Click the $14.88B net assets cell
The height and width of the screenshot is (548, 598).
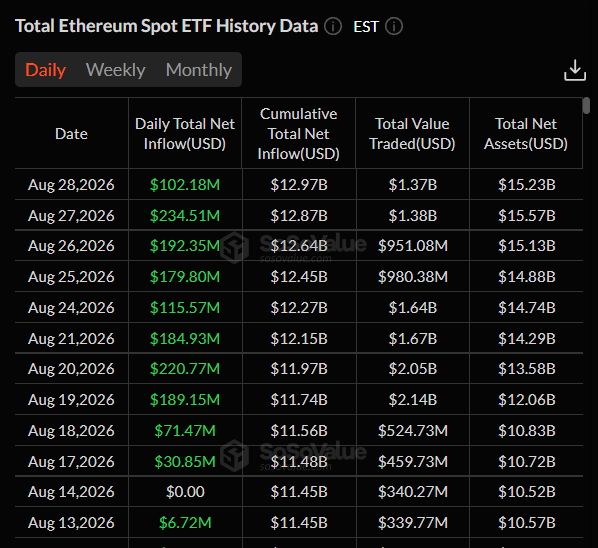pos(527,276)
